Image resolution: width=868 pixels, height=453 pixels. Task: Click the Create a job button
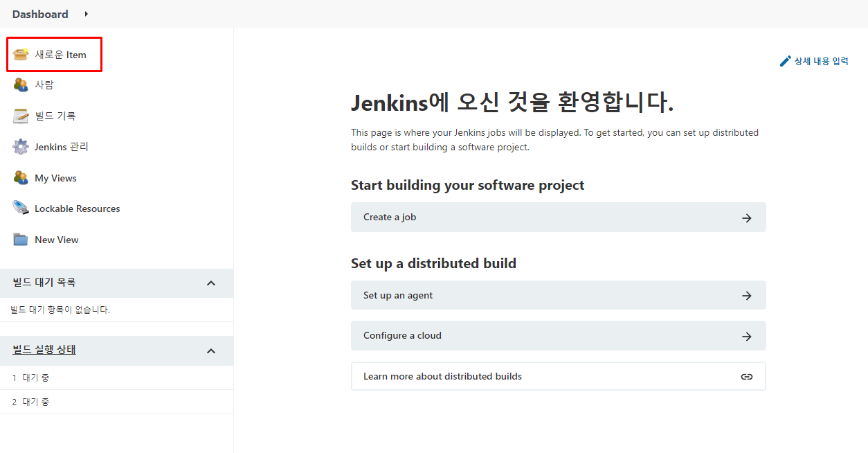559,217
